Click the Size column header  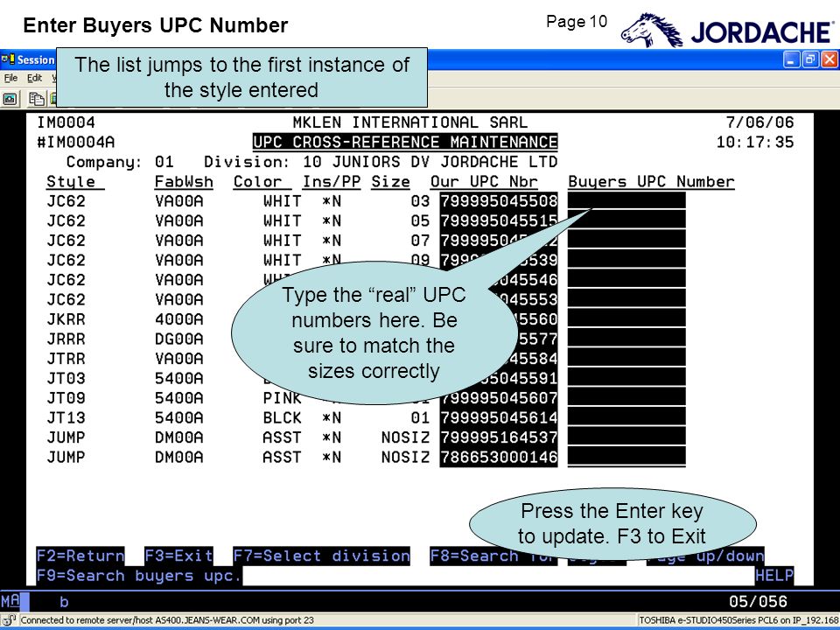[390, 182]
